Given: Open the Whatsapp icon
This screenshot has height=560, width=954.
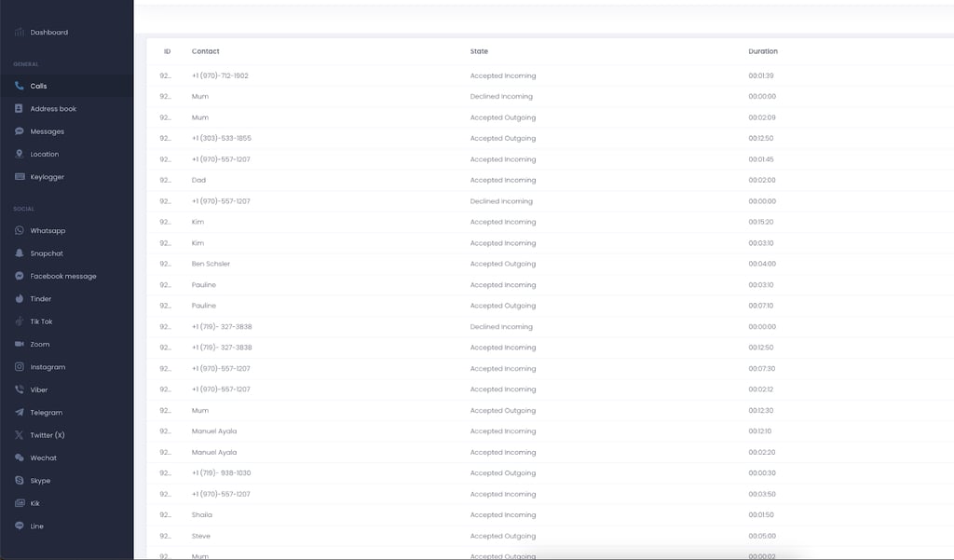Looking at the screenshot, I should tap(20, 231).
